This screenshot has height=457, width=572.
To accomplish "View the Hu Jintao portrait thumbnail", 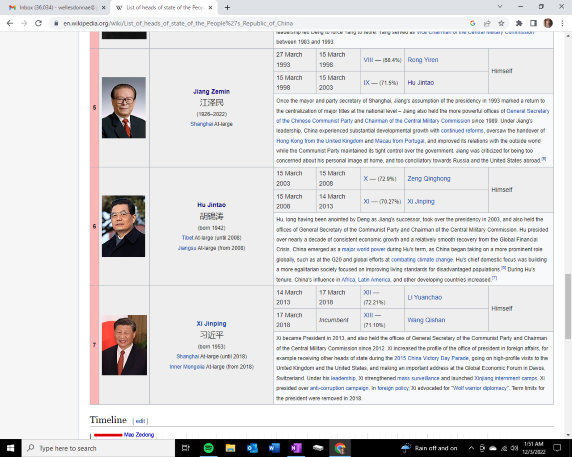I will tap(123, 226).
